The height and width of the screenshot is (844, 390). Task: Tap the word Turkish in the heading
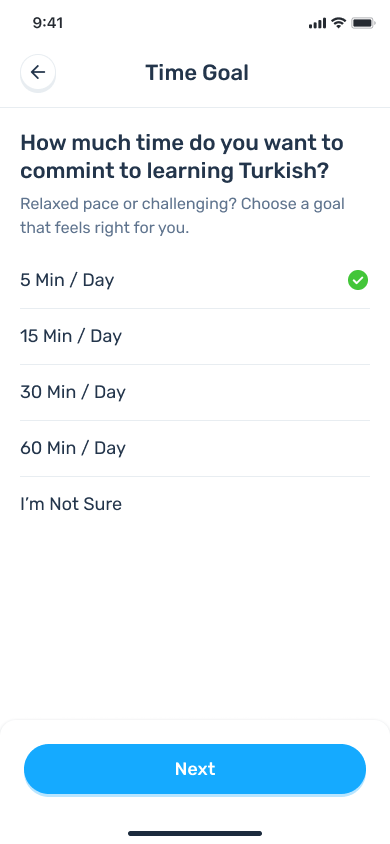[x=283, y=171]
